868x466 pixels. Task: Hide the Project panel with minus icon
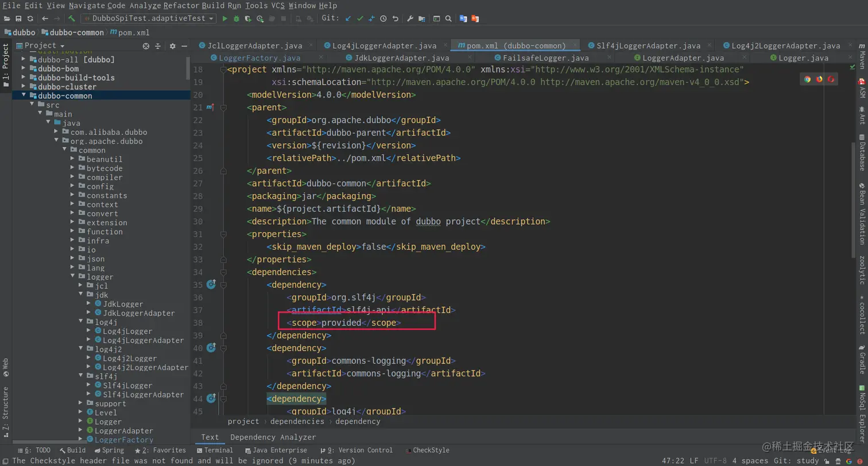(184, 46)
